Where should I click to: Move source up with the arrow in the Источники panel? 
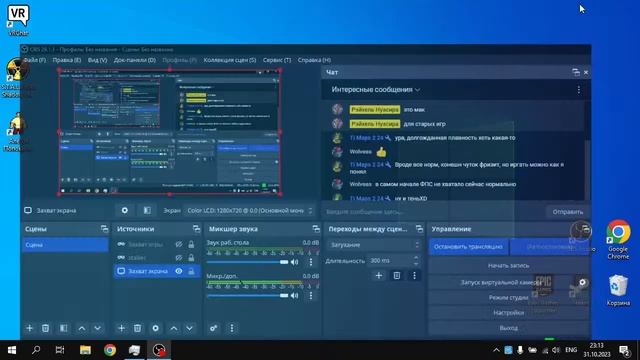[173, 328]
